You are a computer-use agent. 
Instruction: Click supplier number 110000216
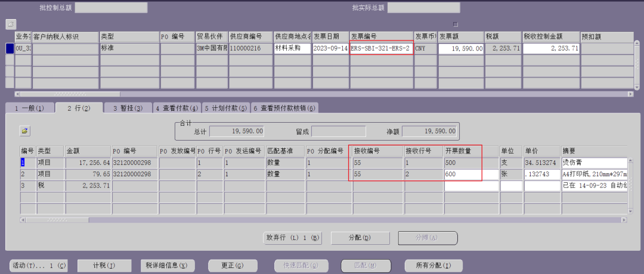[250, 48]
